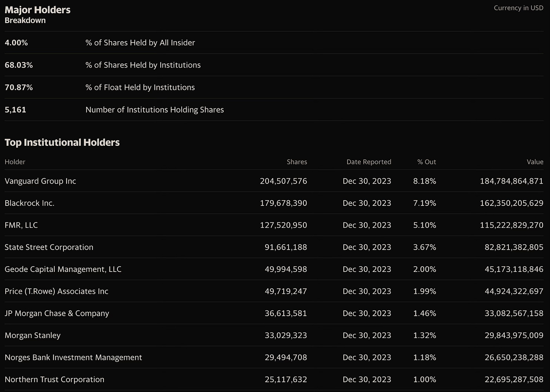Click Northern Trust value 22,695,287,508

coord(514,380)
